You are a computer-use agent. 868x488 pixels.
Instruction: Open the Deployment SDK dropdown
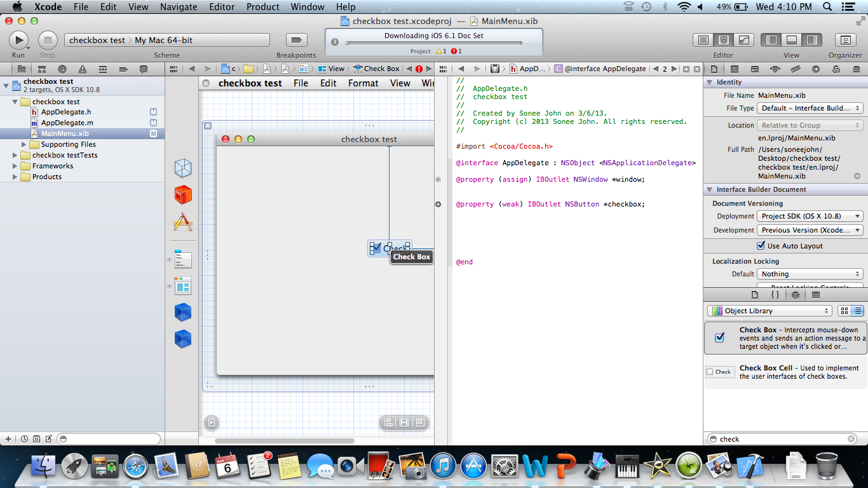[810, 216]
